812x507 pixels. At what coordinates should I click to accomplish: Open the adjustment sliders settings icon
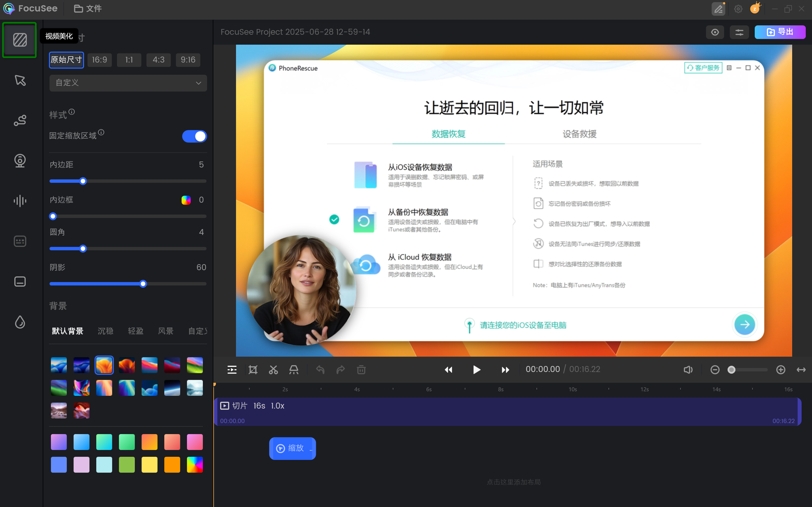[x=739, y=32]
